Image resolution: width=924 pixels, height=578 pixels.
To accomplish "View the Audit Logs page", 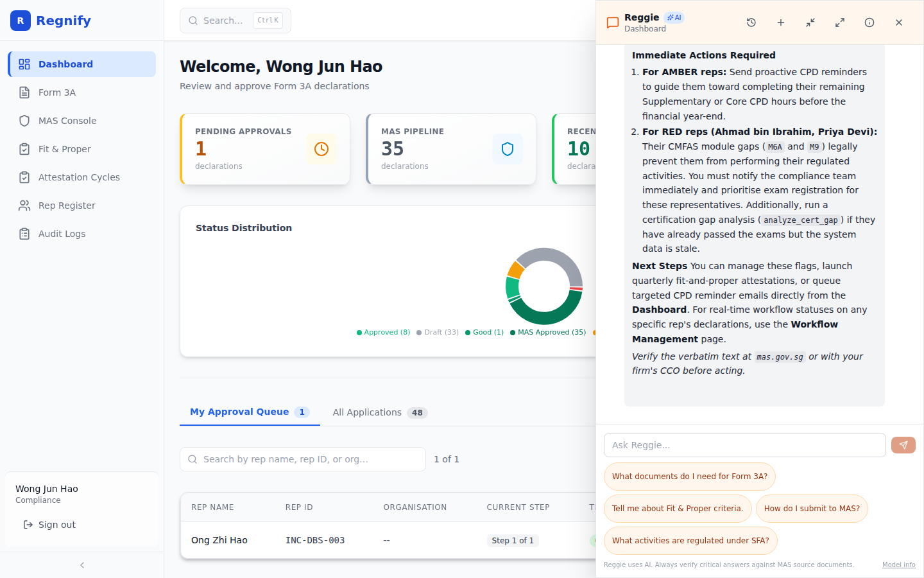I will pyautogui.click(x=82, y=234).
